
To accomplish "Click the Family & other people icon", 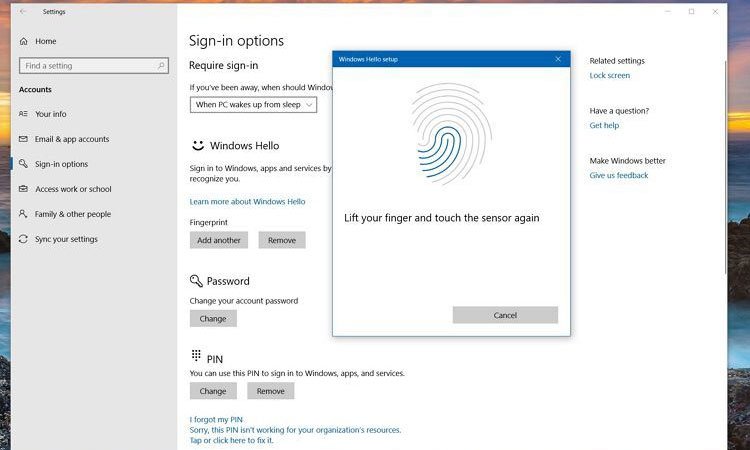I will pos(24,214).
